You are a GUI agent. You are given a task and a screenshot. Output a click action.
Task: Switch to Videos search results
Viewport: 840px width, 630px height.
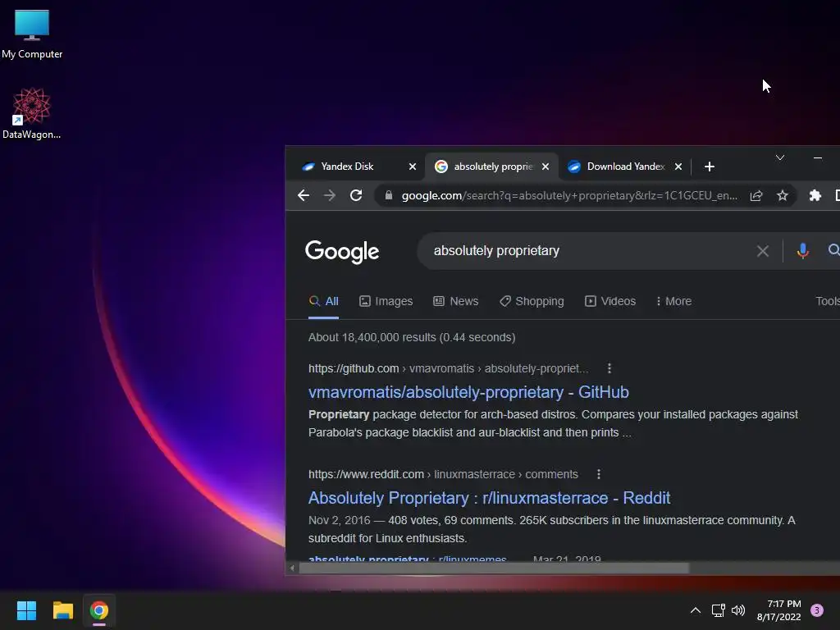click(x=610, y=301)
